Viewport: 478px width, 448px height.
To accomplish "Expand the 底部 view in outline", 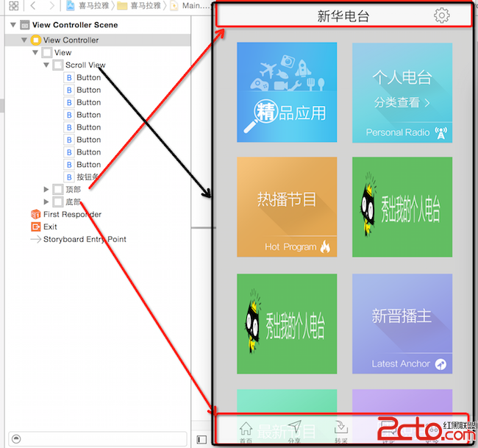I will pos(46,202).
